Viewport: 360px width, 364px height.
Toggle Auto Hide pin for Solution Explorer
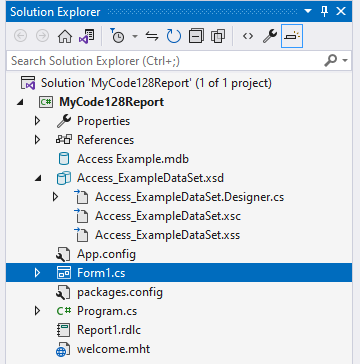(324, 12)
